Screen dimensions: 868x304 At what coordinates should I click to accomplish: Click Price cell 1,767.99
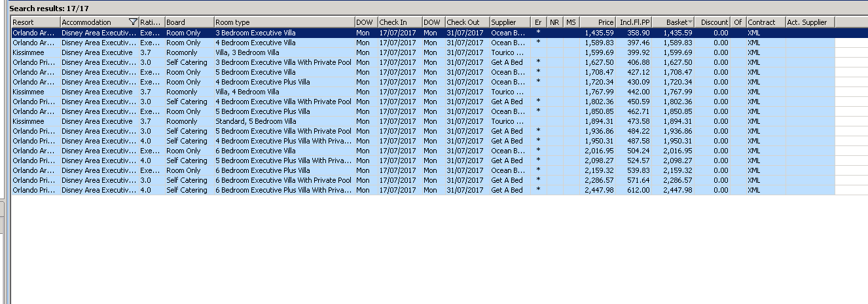click(x=598, y=92)
